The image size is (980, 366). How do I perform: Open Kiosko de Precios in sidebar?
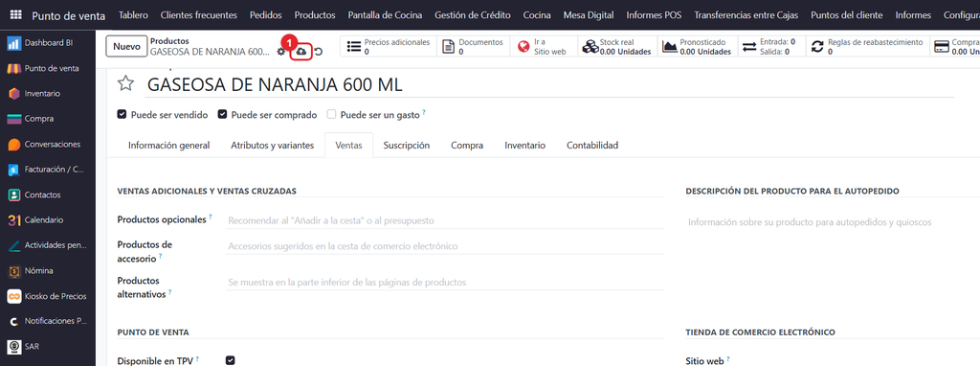point(48,296)
